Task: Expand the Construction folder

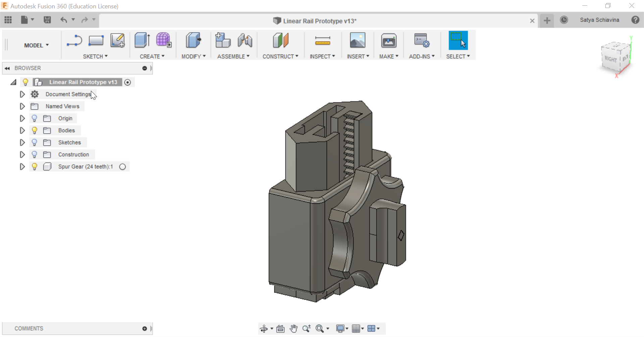Action: 22,155
